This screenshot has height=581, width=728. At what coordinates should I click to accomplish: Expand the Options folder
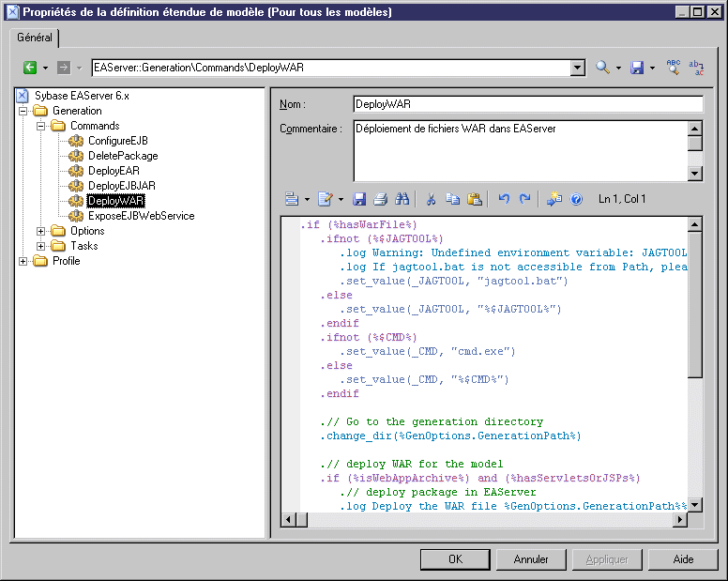(x=41, y=231)
